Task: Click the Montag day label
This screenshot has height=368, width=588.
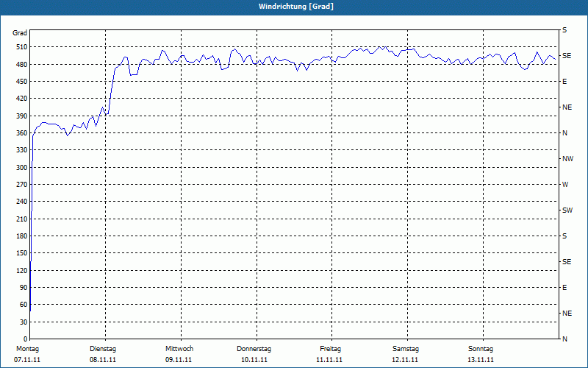Action: coord(27,349)
